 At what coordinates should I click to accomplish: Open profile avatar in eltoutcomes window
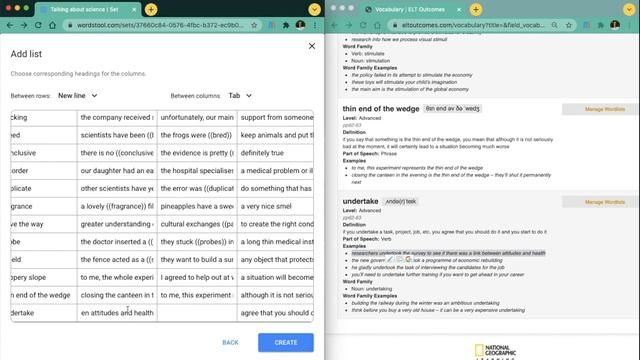point(615,25)
